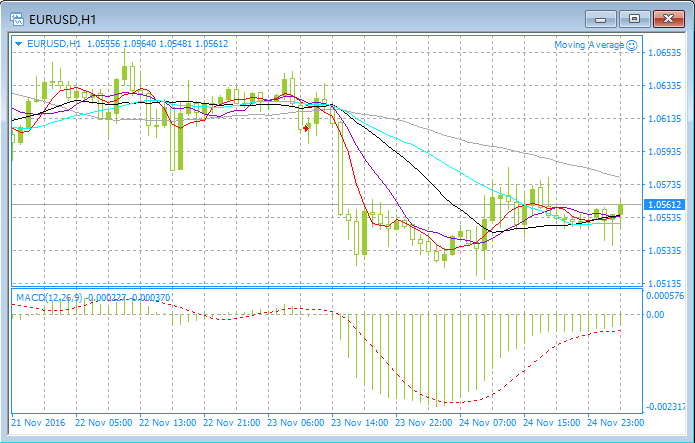Viewport: 695px width, 443px height.
Task: Click the 24 Nov 23:00 time label
Action: pyautogui.click(x=615, y=423)
